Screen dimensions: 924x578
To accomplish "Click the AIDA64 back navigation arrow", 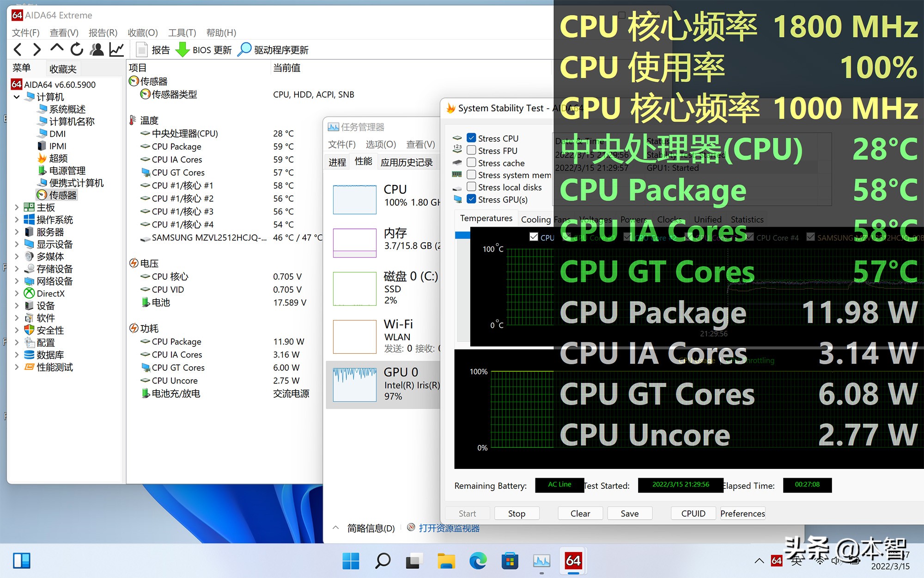I will coord(18,49).
